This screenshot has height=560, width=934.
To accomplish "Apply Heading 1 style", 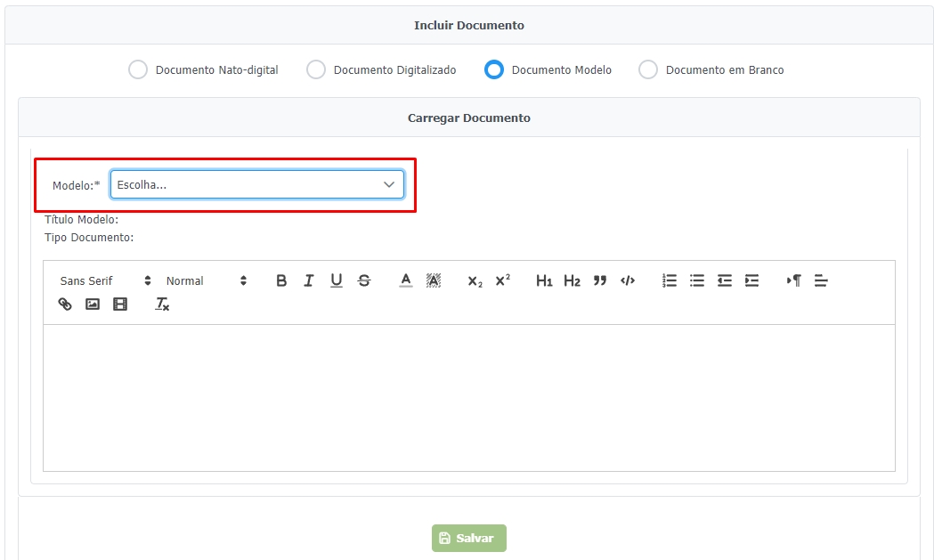I will [544, 280].
